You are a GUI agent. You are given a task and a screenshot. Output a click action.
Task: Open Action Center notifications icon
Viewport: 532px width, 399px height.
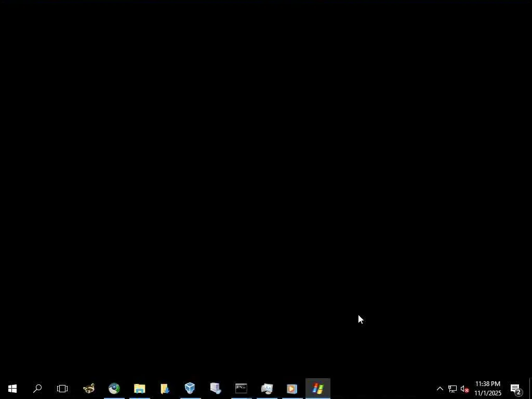click(x=516, y=389)
